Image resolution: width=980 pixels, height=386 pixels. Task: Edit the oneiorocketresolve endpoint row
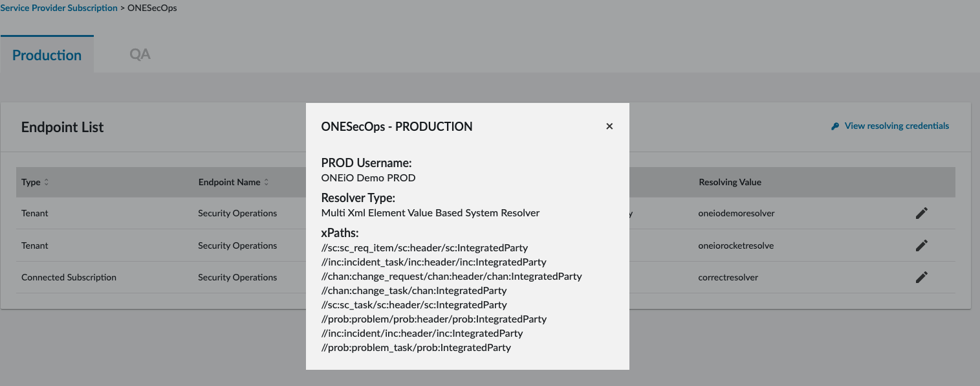[922, 245]
